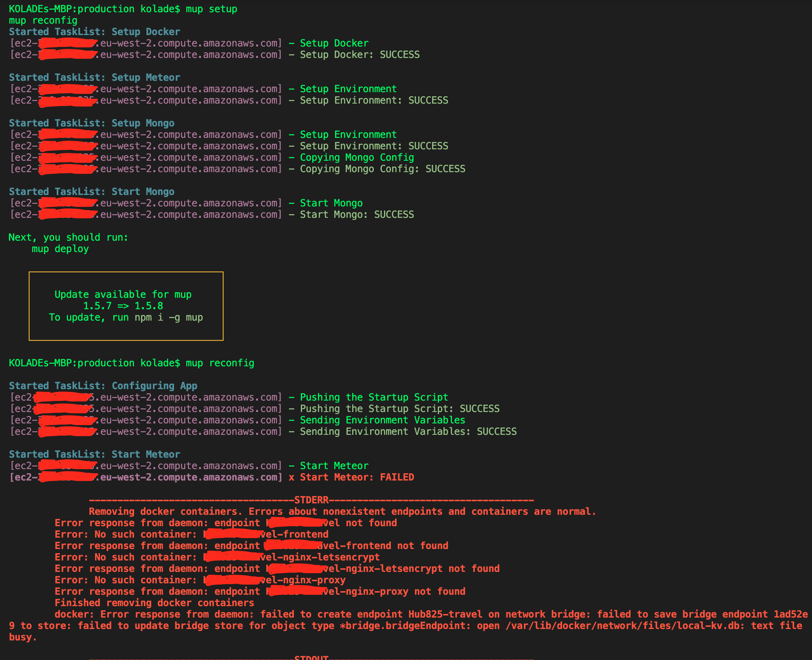Click 'Started TaskList: Setup Mongo' heading
This screenshot has width=812, height=660.
tap(92, 123)
